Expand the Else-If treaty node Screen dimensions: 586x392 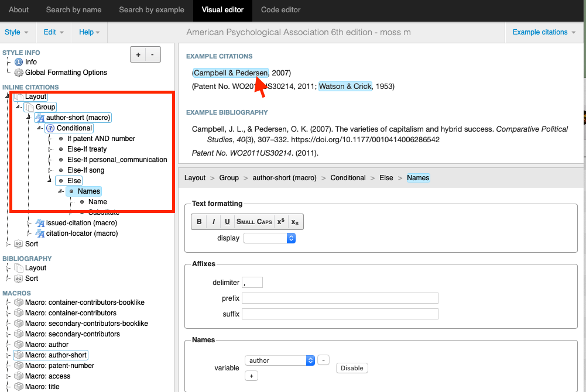pos(50,149)
